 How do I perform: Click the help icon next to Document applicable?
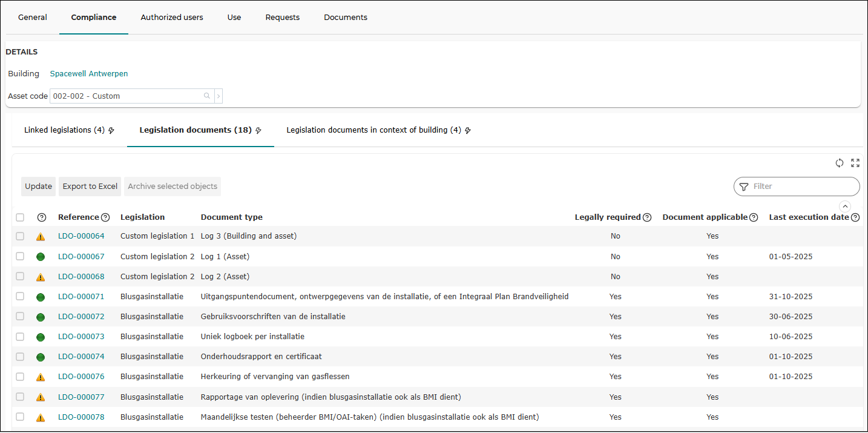pyautogui.click(x=754, y=217)
